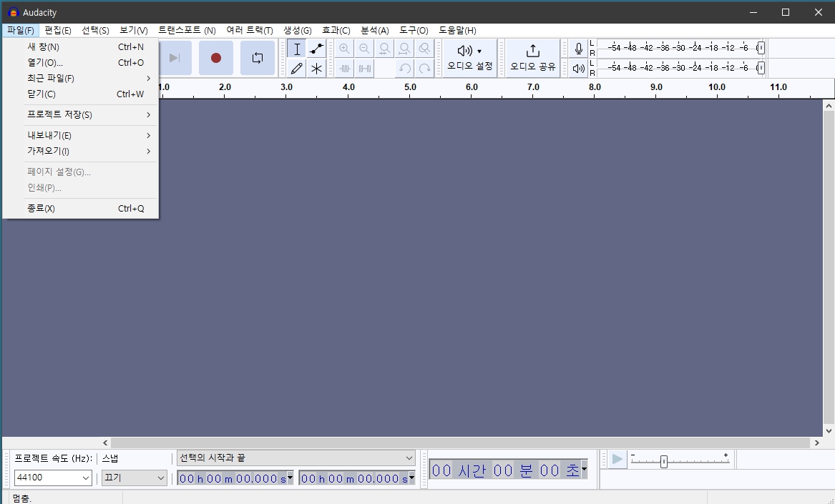Open the large time display format arrow
The width and height of the screenshot is (835, 504).
point(584,470)
